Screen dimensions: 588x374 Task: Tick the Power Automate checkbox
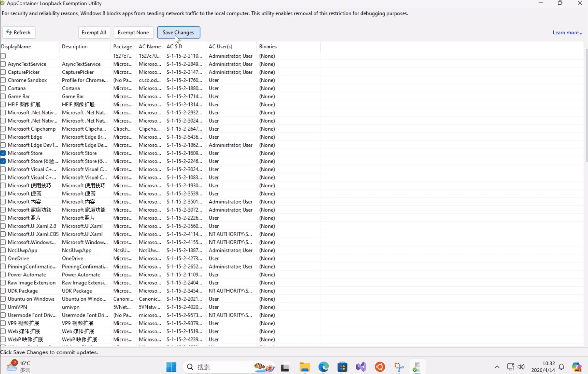(x=3, y=275)
